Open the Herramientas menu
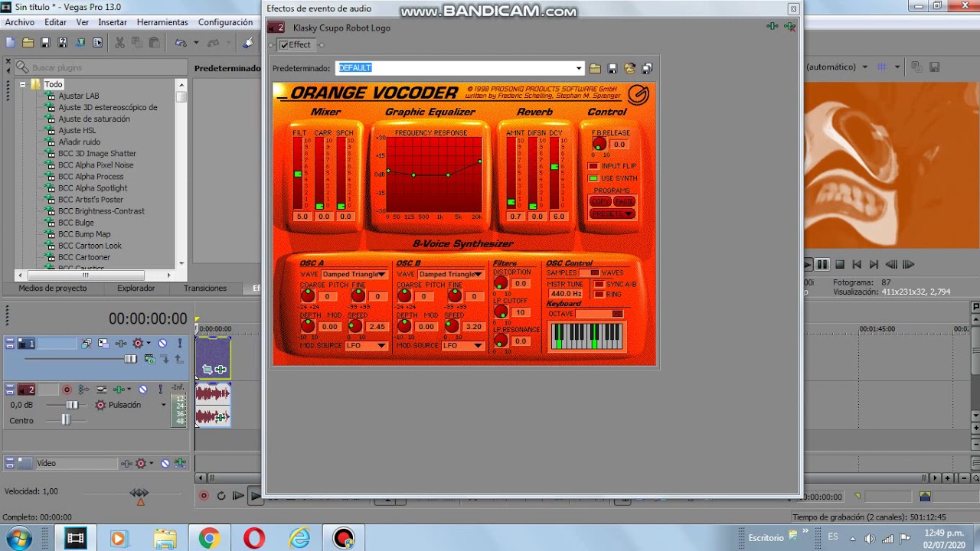 162,22
